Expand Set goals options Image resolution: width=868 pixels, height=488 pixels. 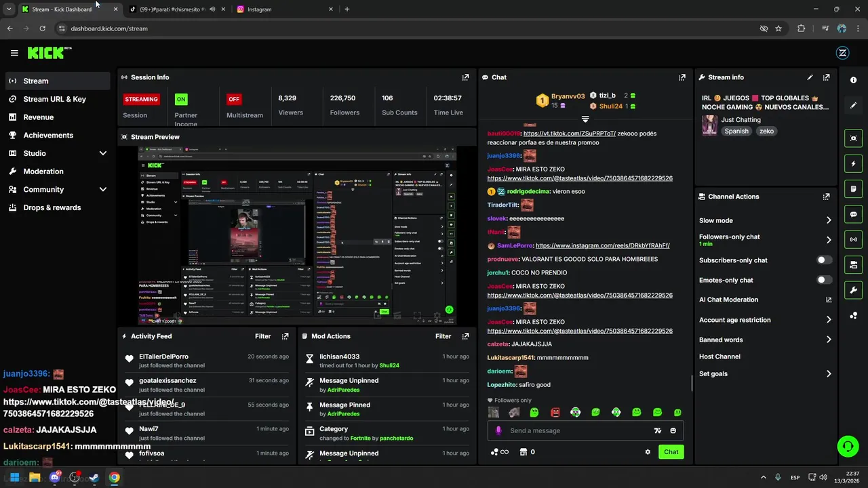pos(829,373)
